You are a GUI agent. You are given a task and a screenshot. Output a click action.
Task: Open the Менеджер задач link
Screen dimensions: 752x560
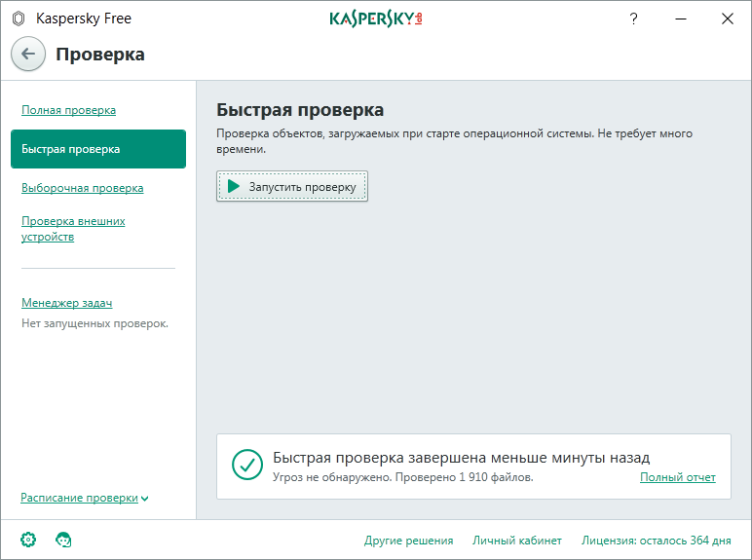67,303
